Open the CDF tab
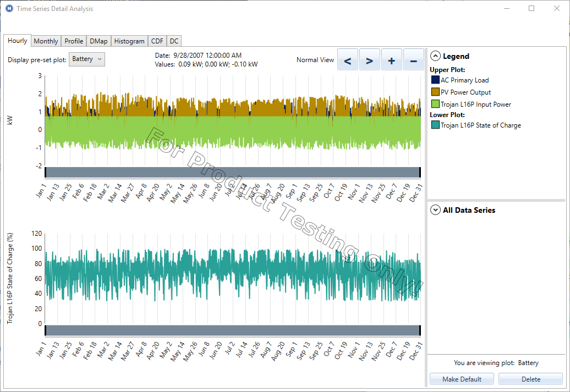570x392 pixels. click(x=157, y=41)
